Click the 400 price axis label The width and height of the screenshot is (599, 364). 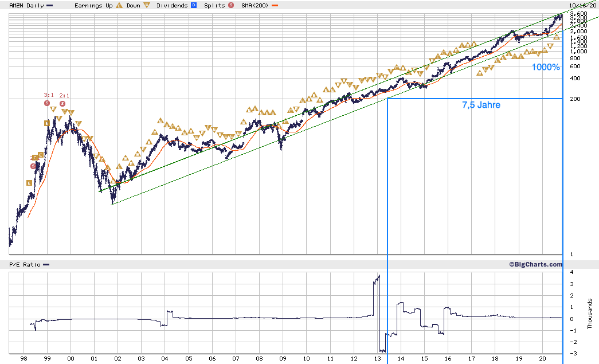tap(575, 79)
